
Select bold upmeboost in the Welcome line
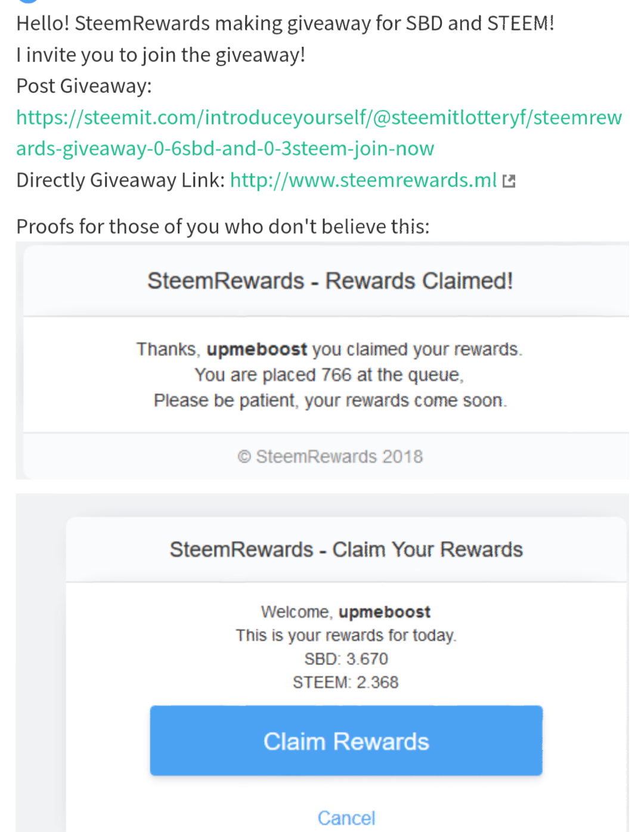pos(385,612)
